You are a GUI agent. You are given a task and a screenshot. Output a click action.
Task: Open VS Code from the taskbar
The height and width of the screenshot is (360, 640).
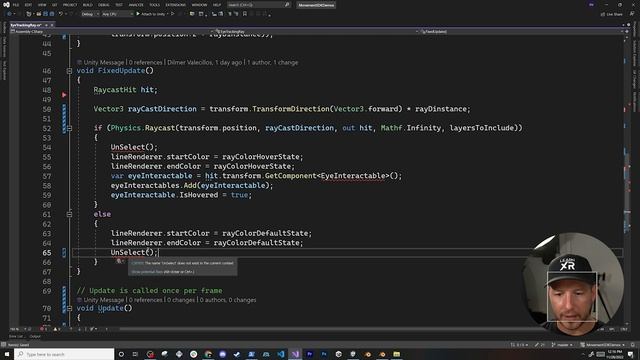pyautogui.click(x=281, y=354)
